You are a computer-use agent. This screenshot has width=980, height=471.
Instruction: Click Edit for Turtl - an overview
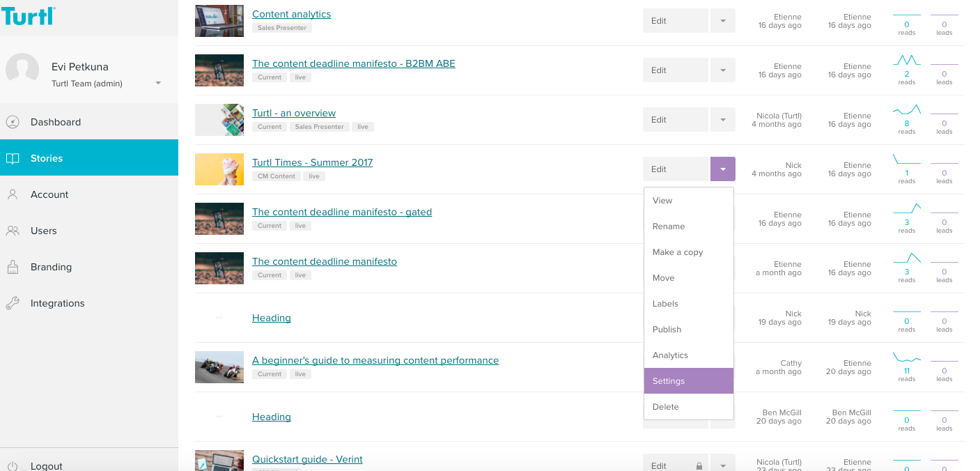pyautogui.click(x=675, y=120)
